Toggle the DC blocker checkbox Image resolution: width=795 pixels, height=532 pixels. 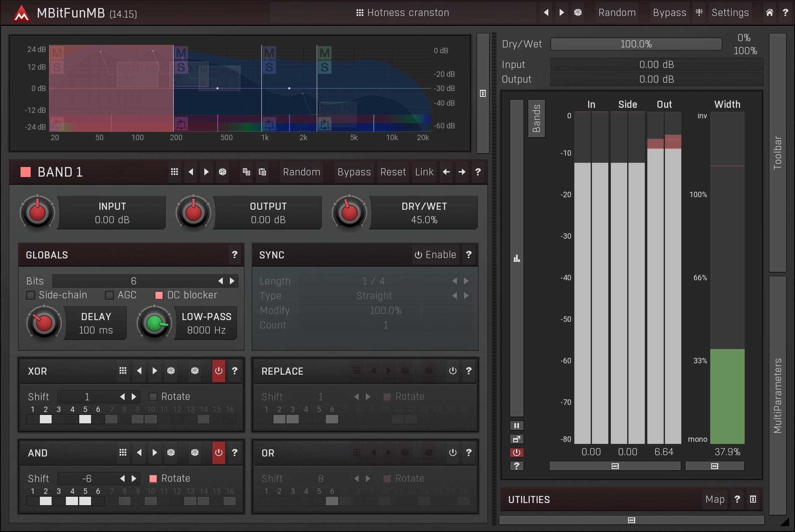(159, 295)
